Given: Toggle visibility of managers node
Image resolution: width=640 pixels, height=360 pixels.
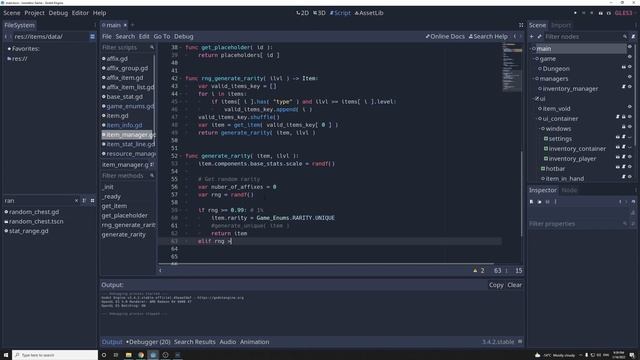Looking at the screenshot, I should (630, 77).
